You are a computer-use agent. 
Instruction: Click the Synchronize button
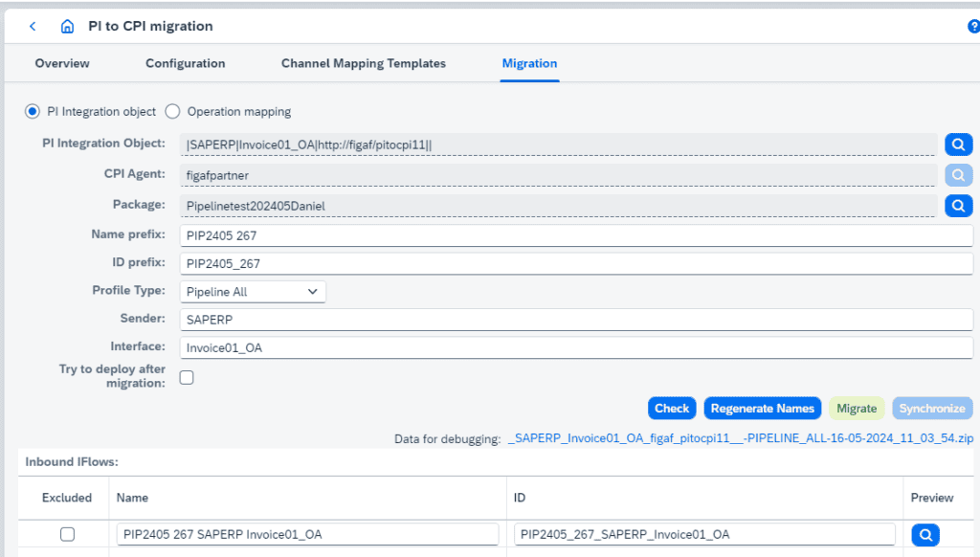coord(932,409)
